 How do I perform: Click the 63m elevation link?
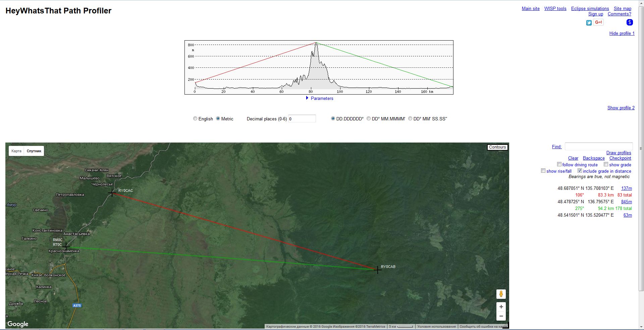(628, 215)
